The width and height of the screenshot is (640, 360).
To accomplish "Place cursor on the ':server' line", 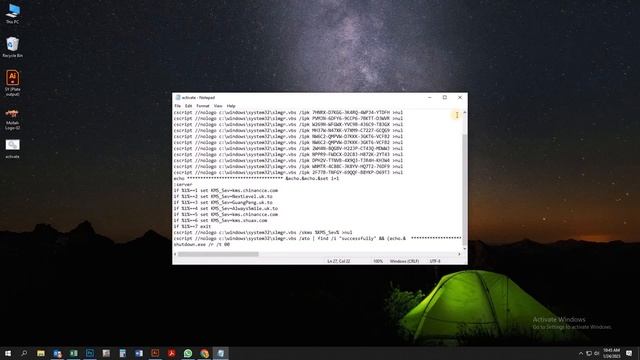I will (x=183, y=184).
